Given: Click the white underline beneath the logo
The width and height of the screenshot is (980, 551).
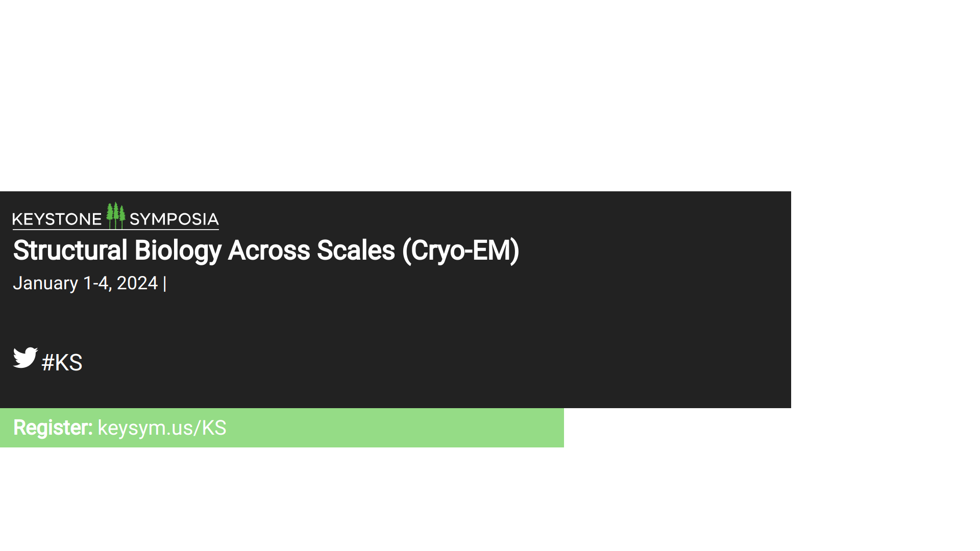Looking at the screenshot, I should tap(115, 230).
